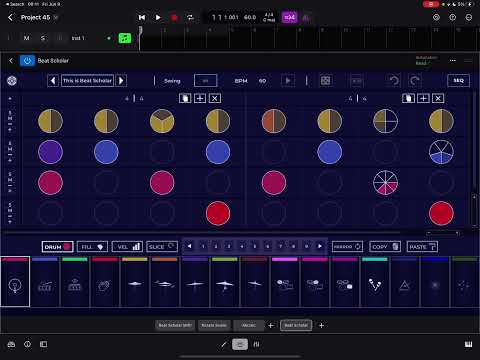Toggle the Beat Scholar power button
Viewport: 480px width, 360px height.
(27, 61)
